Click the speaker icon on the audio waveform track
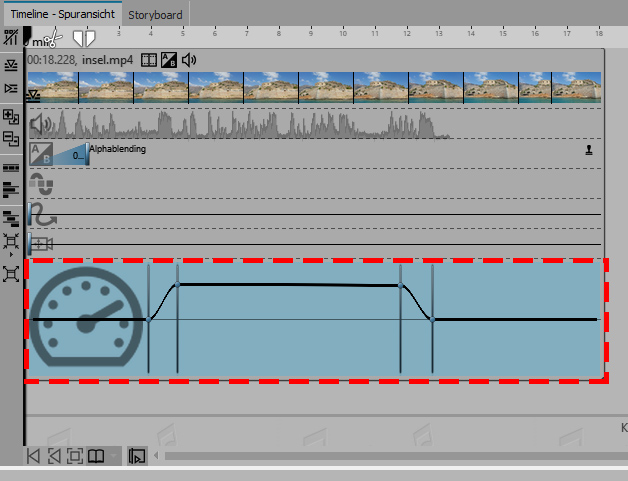The image size is (628, 481). coord(40,124)
